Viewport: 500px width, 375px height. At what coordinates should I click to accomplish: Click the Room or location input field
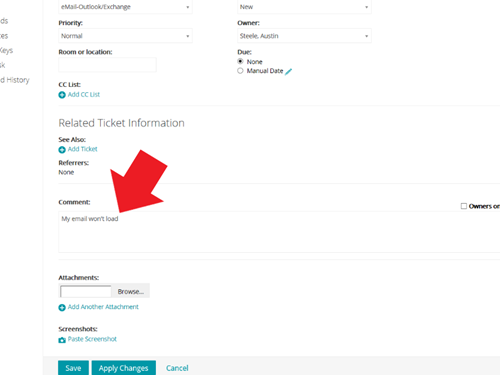107,65
